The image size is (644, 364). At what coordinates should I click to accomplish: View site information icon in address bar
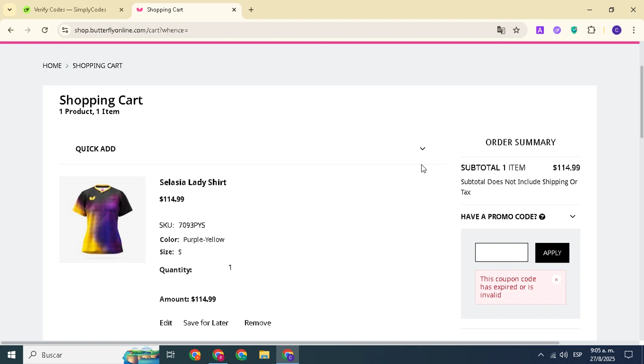coord(65,30)
